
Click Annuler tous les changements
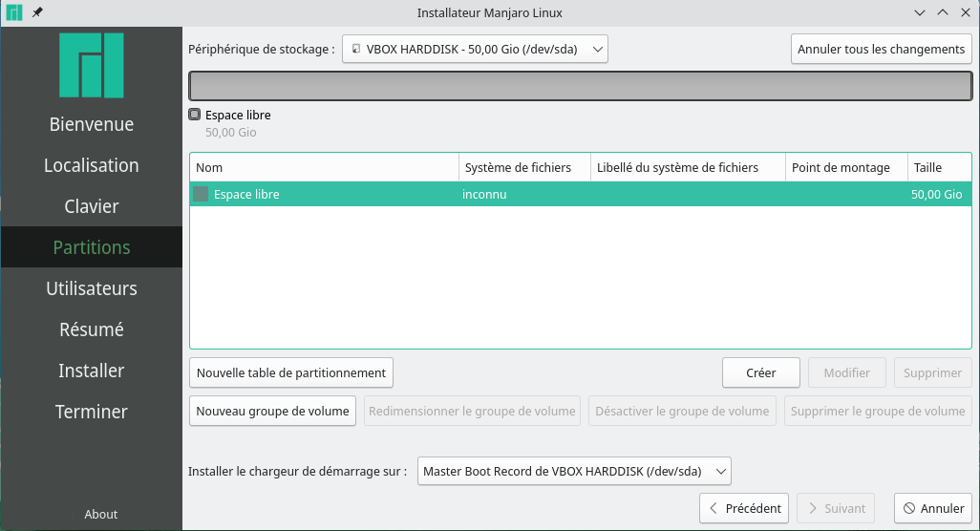pos(881,49)
